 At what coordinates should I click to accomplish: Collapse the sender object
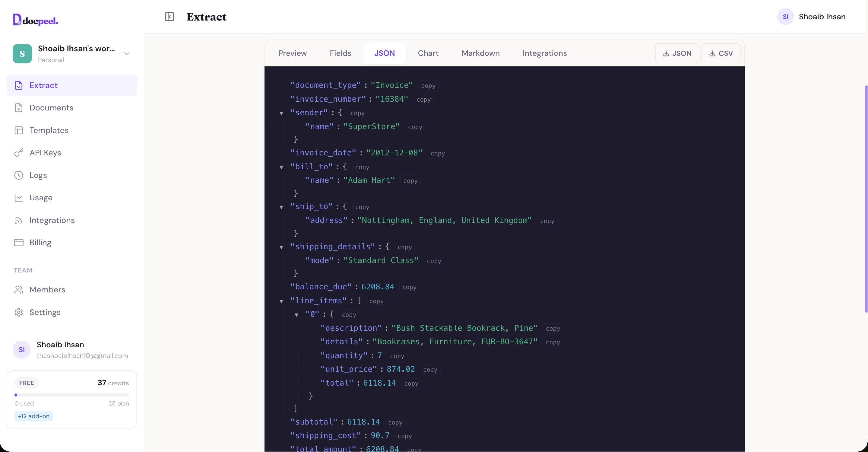(281, 113)
